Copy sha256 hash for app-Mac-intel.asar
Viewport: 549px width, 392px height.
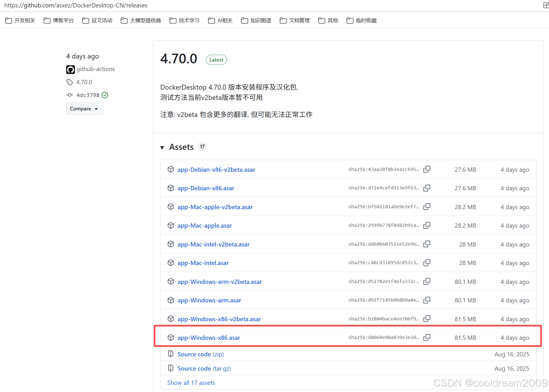coord(427,263)
